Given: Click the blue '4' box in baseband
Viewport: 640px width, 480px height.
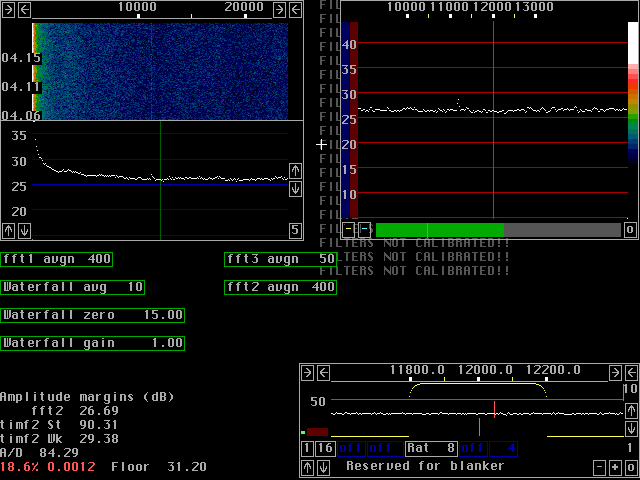Looking at the screenshot, I should [504, 449].
